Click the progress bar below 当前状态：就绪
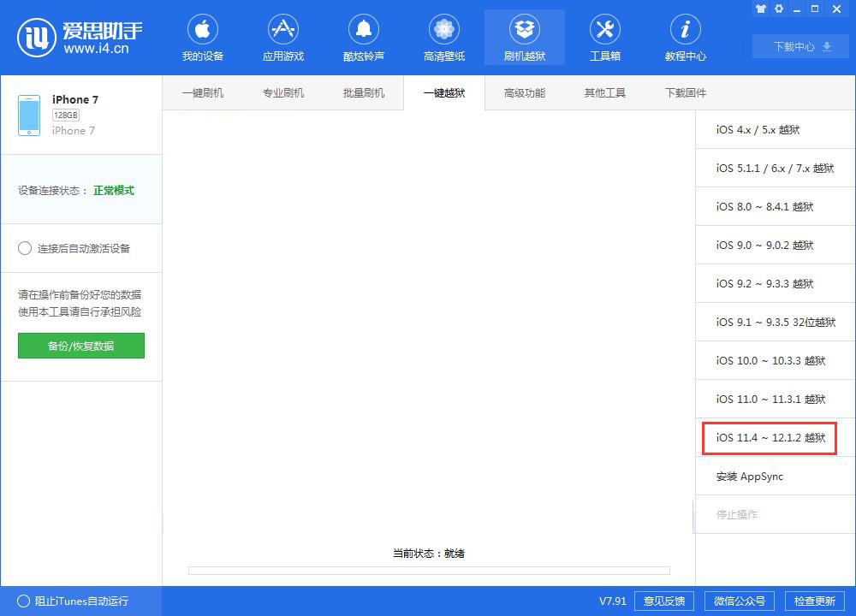This screenshot has height=616, width=856. [x=428, y=571]
